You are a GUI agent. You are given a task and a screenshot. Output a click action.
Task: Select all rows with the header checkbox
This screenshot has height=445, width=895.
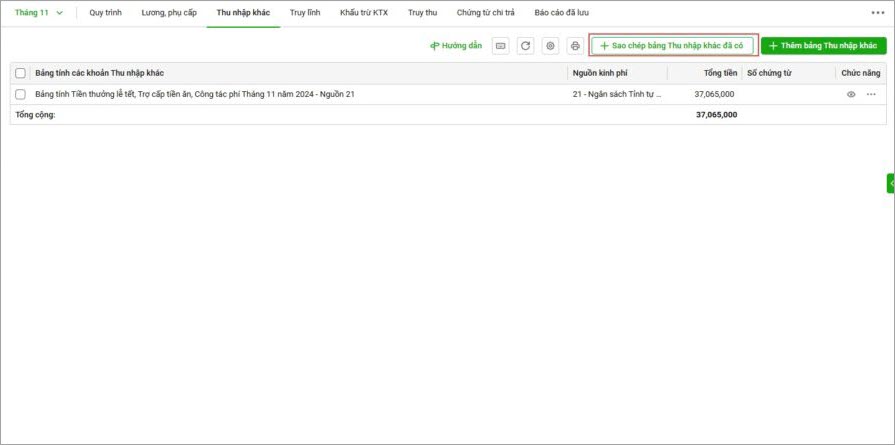[21, 73]
